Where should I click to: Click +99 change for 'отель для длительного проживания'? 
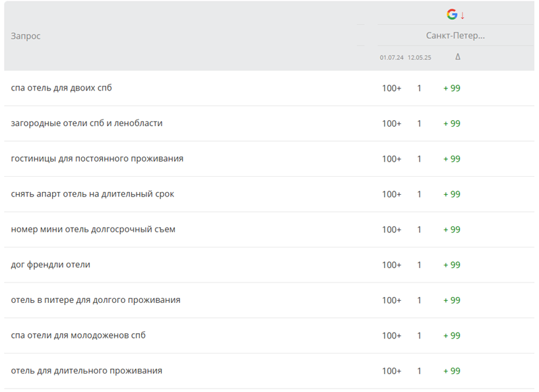tap(452, 371)
